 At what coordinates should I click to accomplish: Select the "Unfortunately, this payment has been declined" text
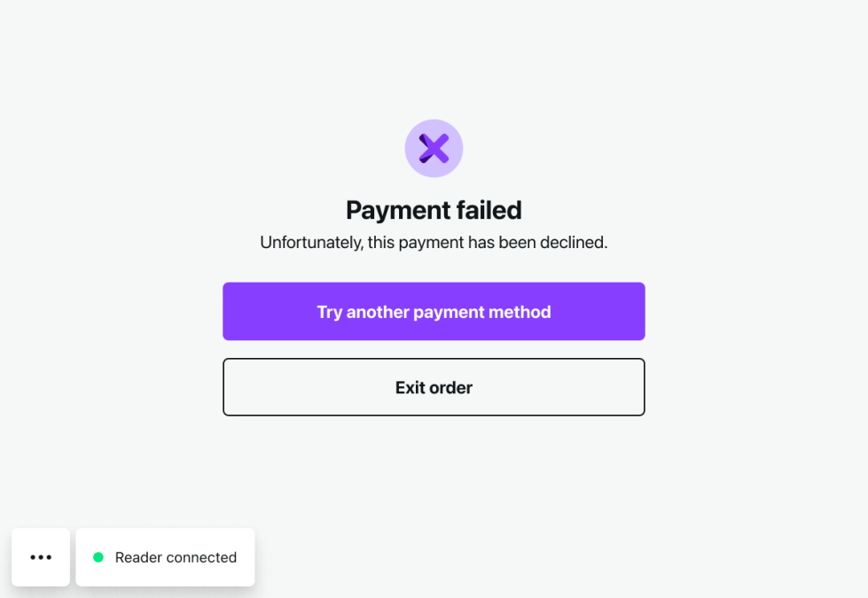434,243
